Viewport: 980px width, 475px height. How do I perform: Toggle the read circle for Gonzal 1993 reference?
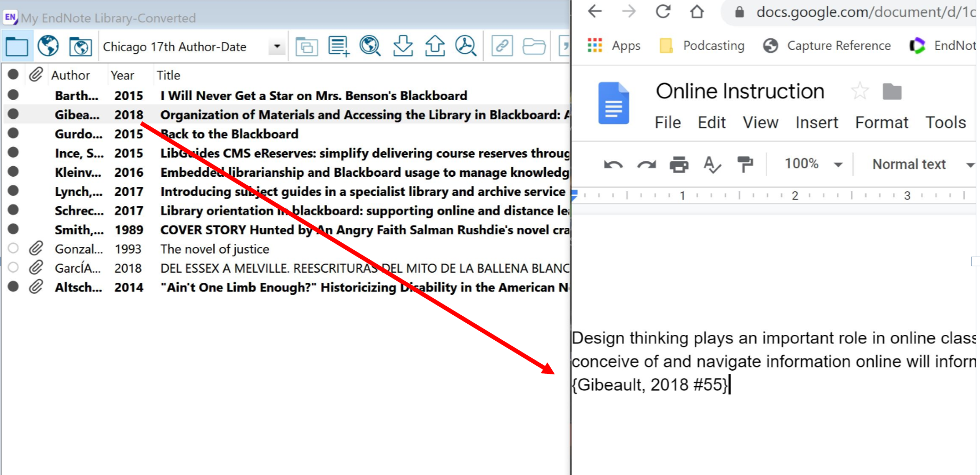point(13,248)
